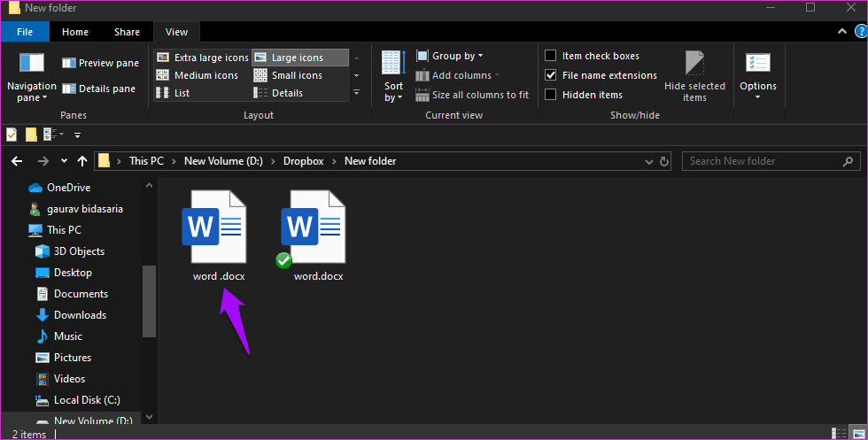Image resolution: width=868 pixels, height=440 pixels.
Task: Click New Volume (D:) breadcrumb
Action: click(223, 161)
